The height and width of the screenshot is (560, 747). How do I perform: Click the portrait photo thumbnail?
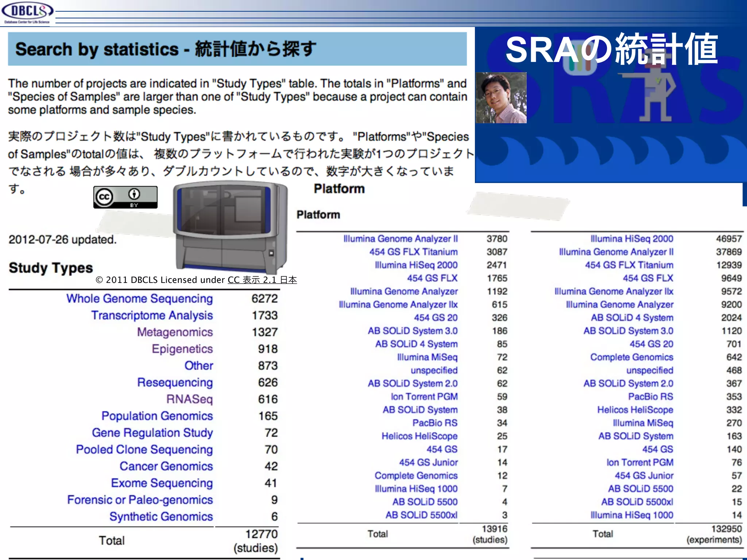point(501,98)
